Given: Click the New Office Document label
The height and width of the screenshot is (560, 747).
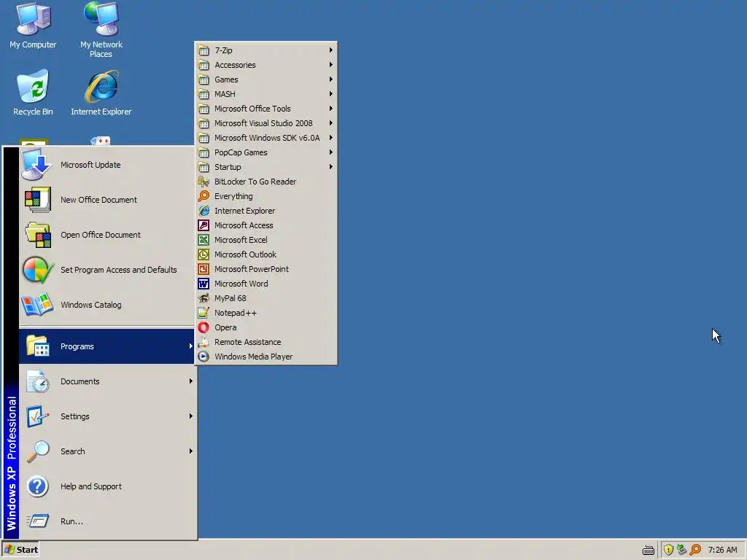Looking at the screenshot, I should tap(98, 200).
